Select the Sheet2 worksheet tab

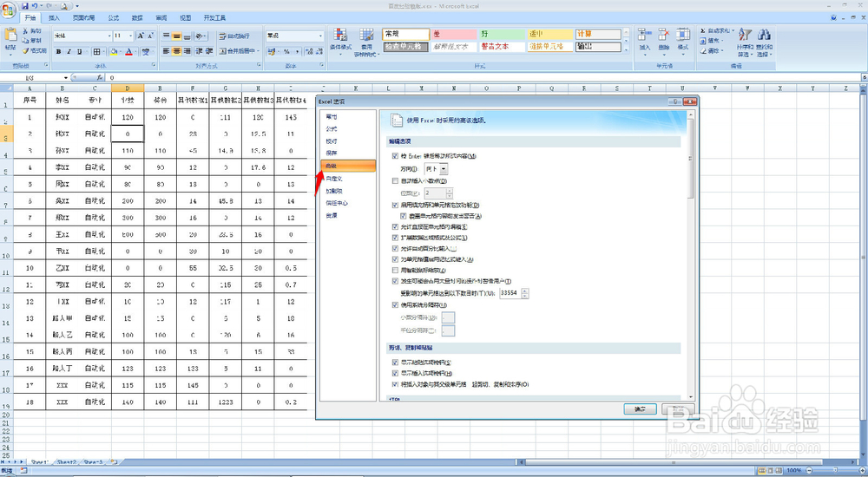[66, 461]
